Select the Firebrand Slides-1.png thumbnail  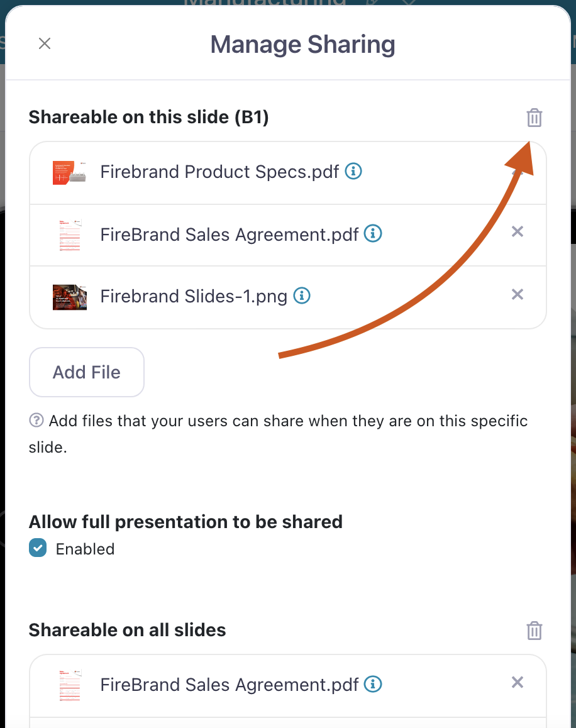point(69,296)
